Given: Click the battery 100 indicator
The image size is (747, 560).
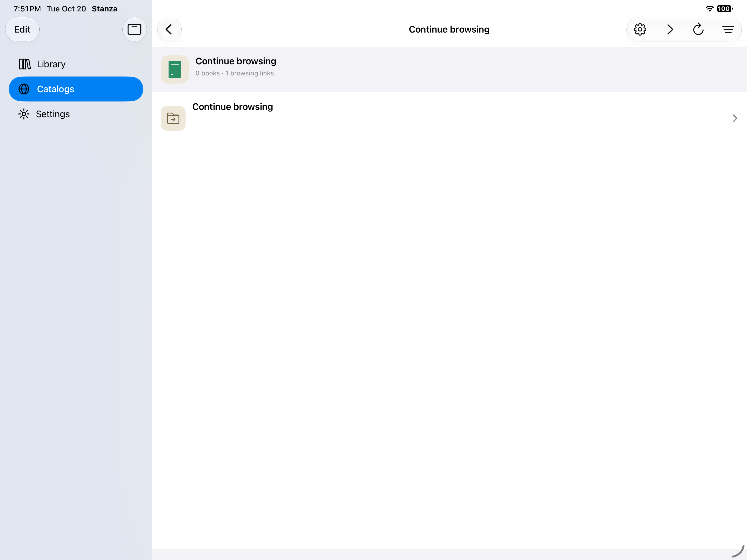Looking at the screenshot, I should (724, 9).
